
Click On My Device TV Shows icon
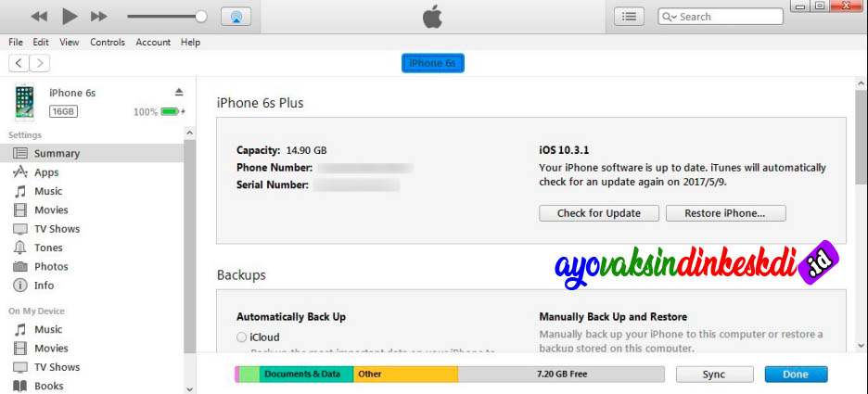pos(19,367)
